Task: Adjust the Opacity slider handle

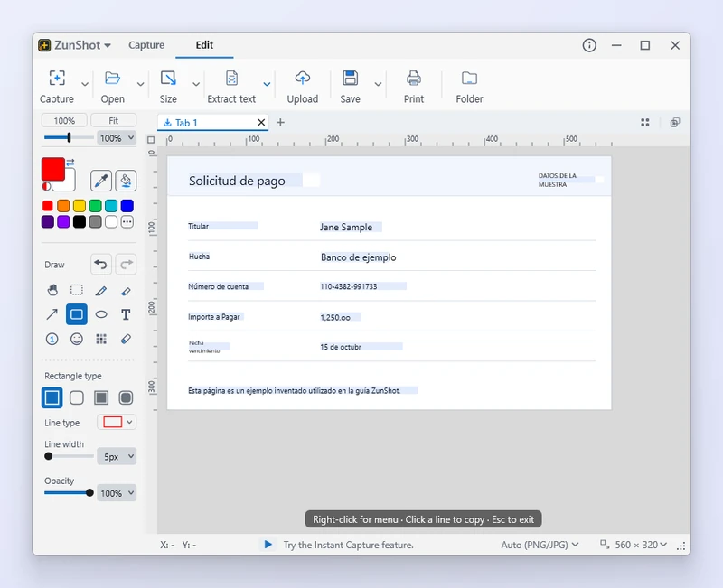Action: point(89,492)
